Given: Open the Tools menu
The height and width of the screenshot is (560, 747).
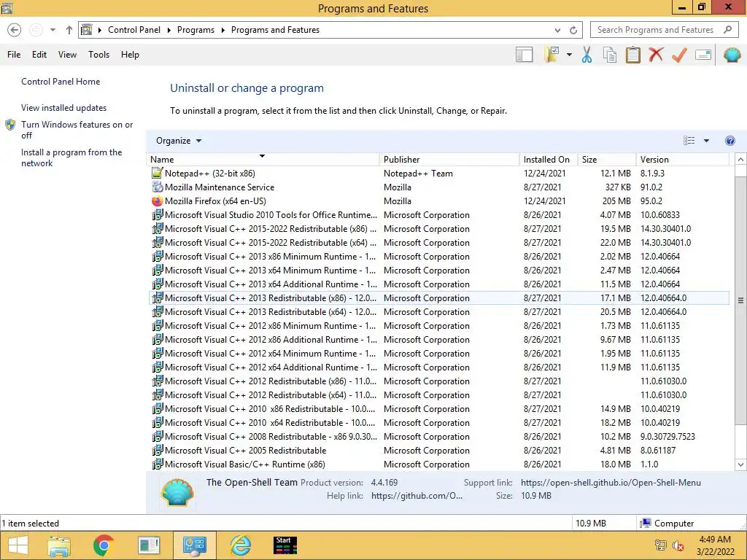Looking at the screenshot, I should tap(98, 54).
